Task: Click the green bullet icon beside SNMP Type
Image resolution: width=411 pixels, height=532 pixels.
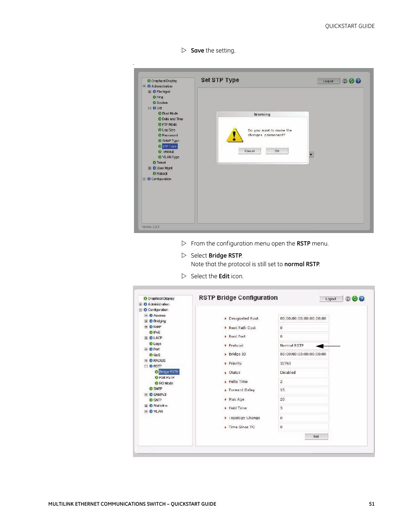Action: point(160,141)
